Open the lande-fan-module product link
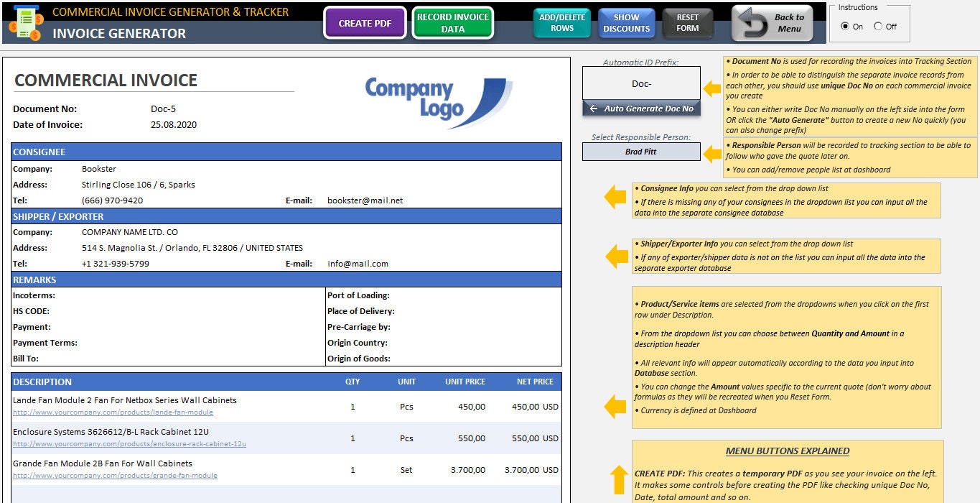The image size is (980, 503). click(x=112, y=412)
